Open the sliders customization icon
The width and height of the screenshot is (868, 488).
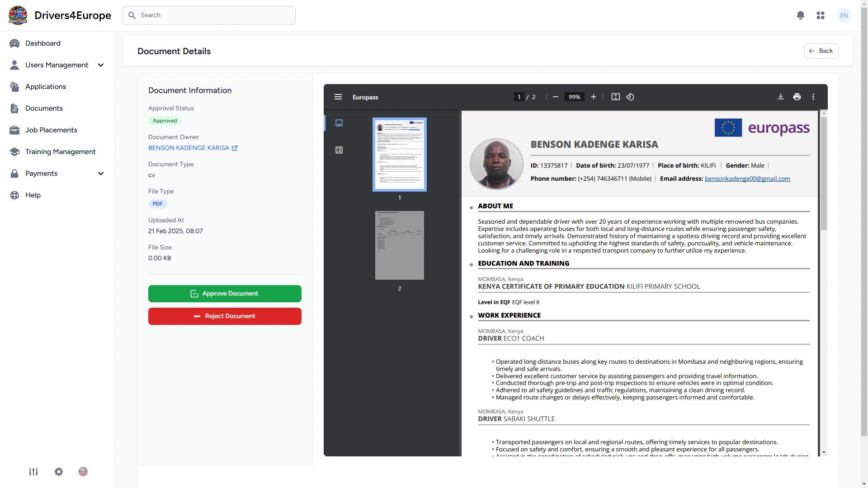click(33, 472)
